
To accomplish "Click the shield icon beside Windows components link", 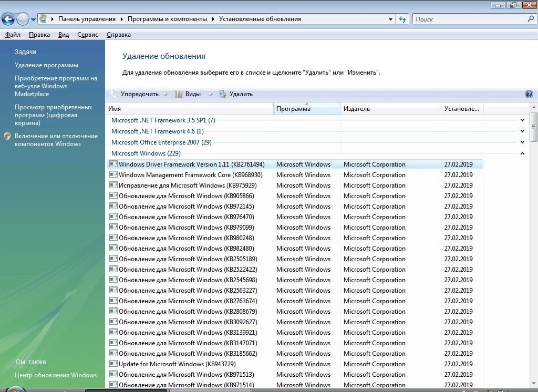I will pos(7,136).
